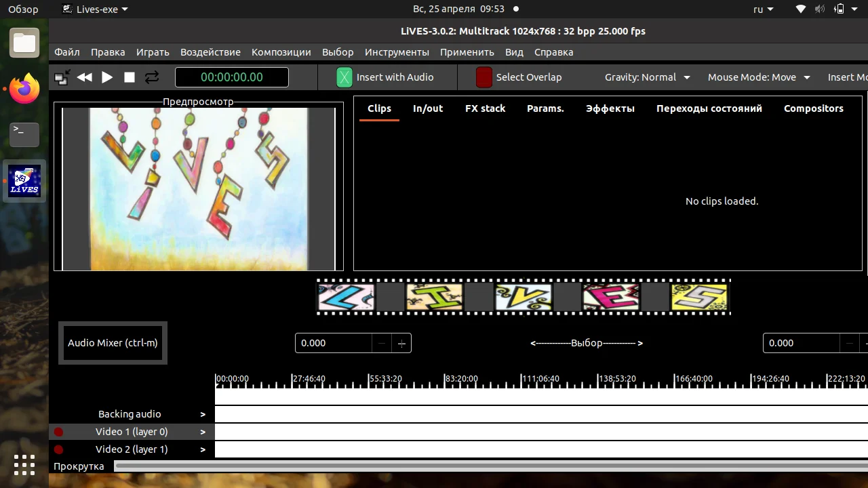Click the 194:26:40 mark on the timeline ruler
This screenshot has width=868, height=488.
point(770,379)
